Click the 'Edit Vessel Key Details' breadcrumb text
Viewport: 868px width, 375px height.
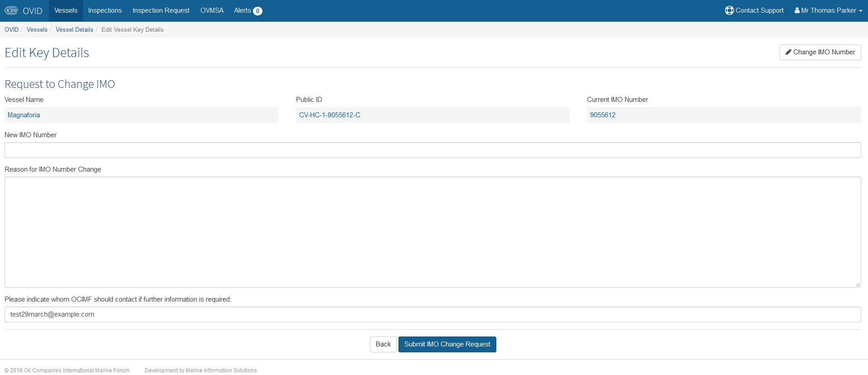click(x=132, y=29)
